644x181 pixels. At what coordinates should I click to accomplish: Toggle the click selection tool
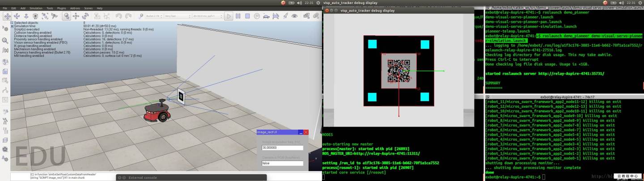click(x=66, y=16)
